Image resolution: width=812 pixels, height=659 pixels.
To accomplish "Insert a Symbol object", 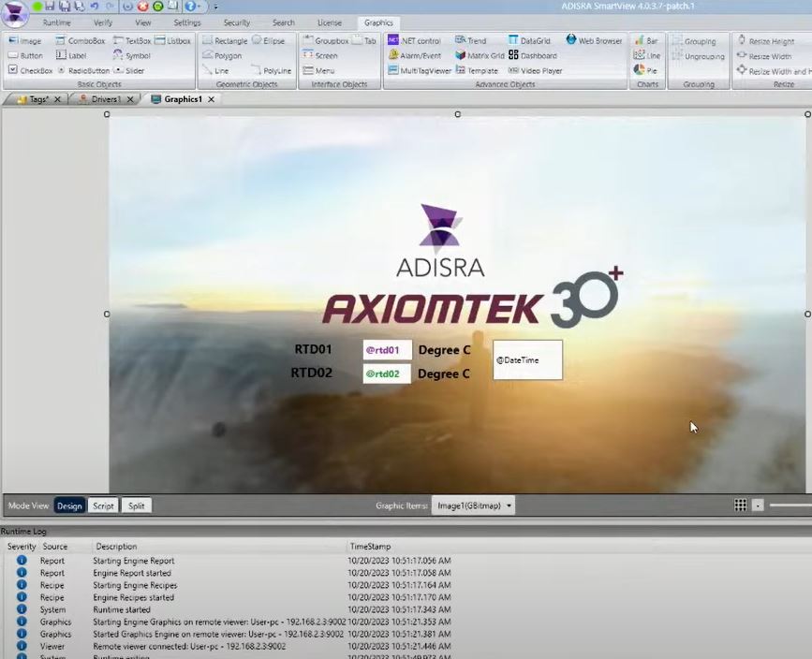I will 131,55.
